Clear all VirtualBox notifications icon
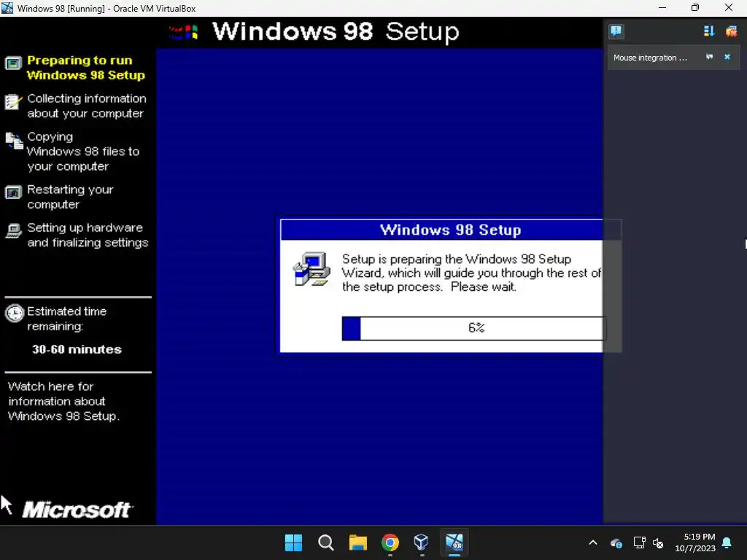Screen dimensions: 747x560 click(731, 31)
